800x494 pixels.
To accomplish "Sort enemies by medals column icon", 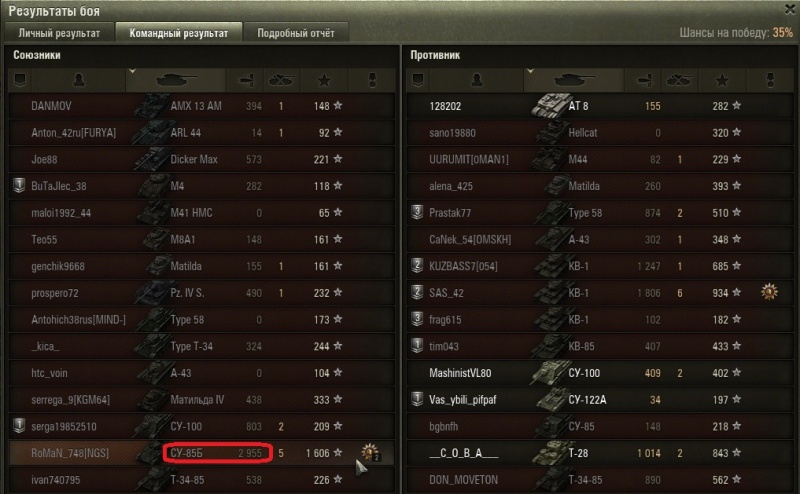I will pyautogui.click(x=770, y=80).
